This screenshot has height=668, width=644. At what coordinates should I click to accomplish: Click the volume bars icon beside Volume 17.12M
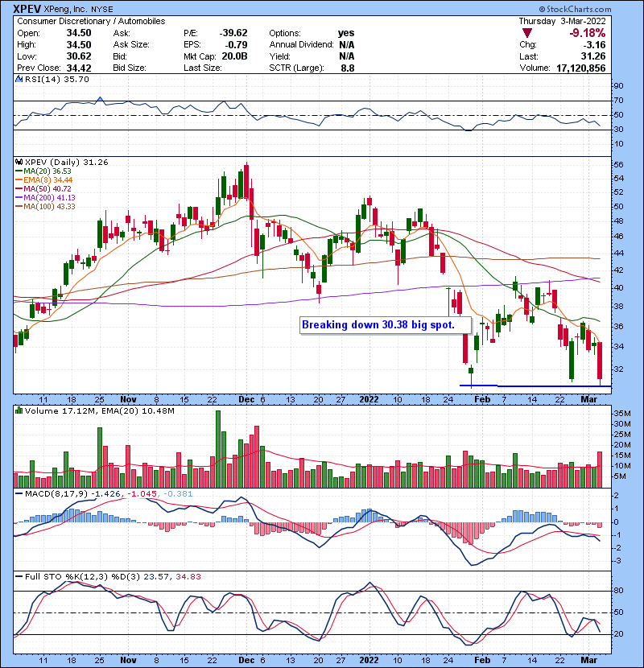pyautogui.click(x=19, y=411)
